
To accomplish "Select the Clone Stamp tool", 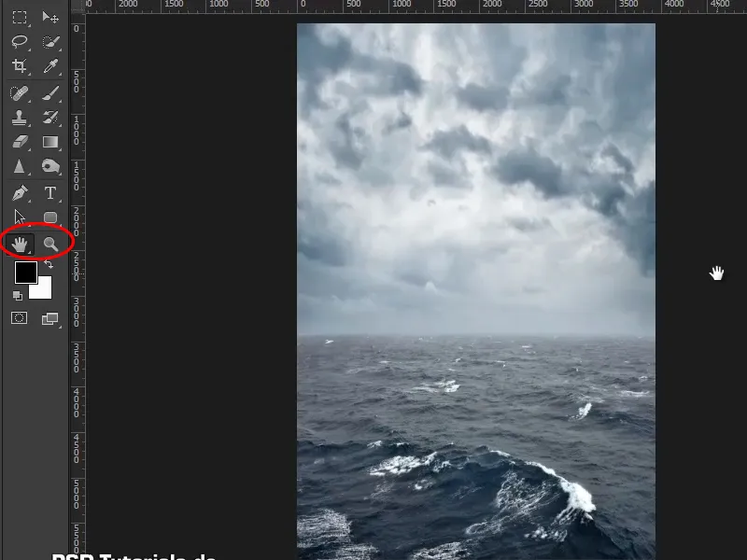I will click(x=19, y=118).
